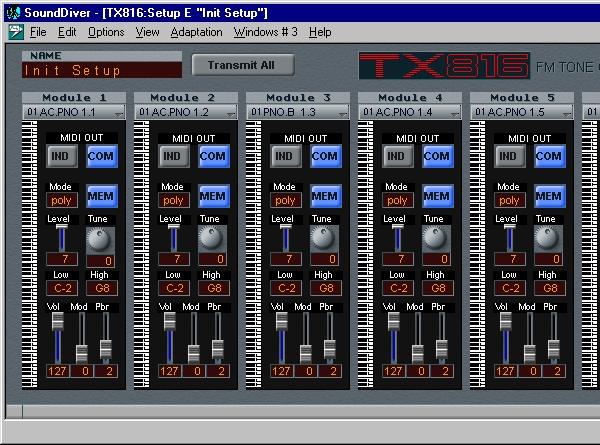The height and width of the screenshot is (445, 600).
Task: Change Module 3 Mode poly field
Action: [x=286, y=200]
